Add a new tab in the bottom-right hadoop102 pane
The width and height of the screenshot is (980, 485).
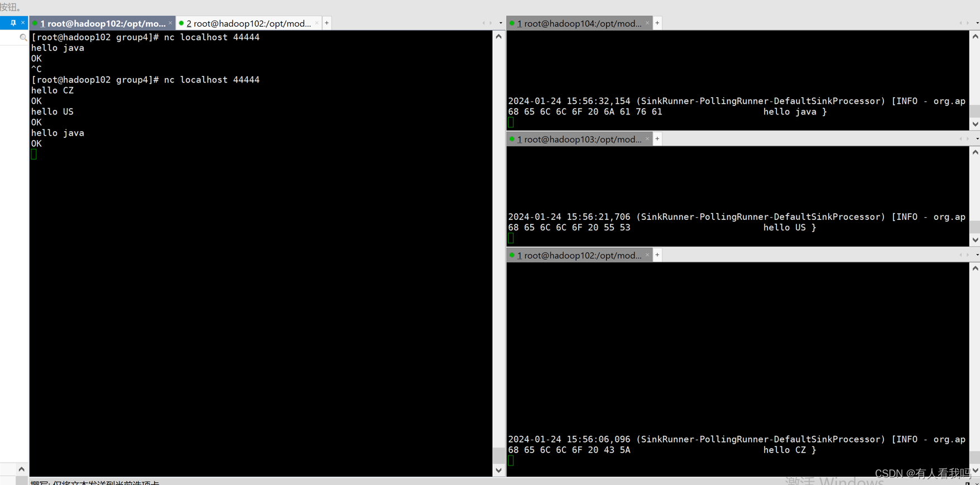pyautogui.click(x=657, y=254)
